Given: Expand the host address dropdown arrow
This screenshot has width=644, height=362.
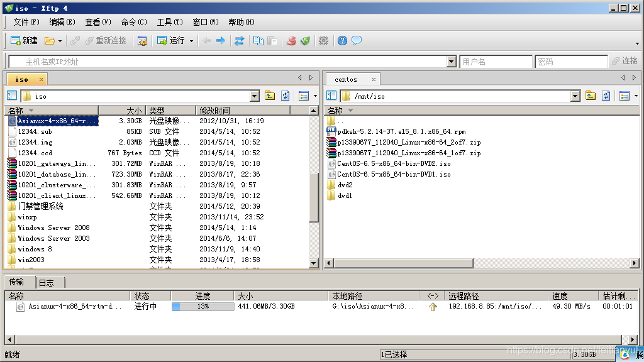Looking at the screenshot, I should click(452, 62).
